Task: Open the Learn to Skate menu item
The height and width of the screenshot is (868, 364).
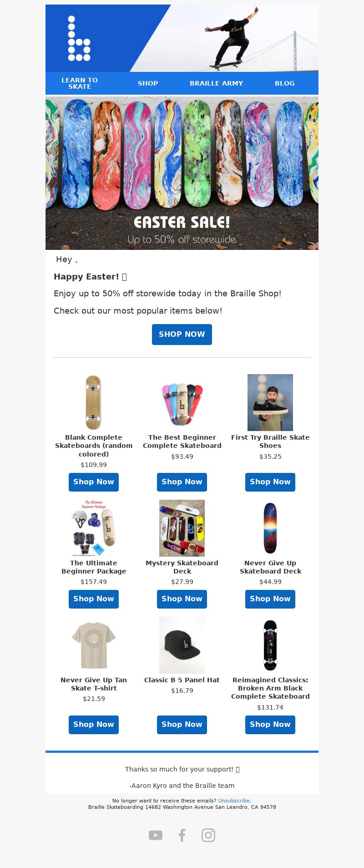Action: (80, 83)
